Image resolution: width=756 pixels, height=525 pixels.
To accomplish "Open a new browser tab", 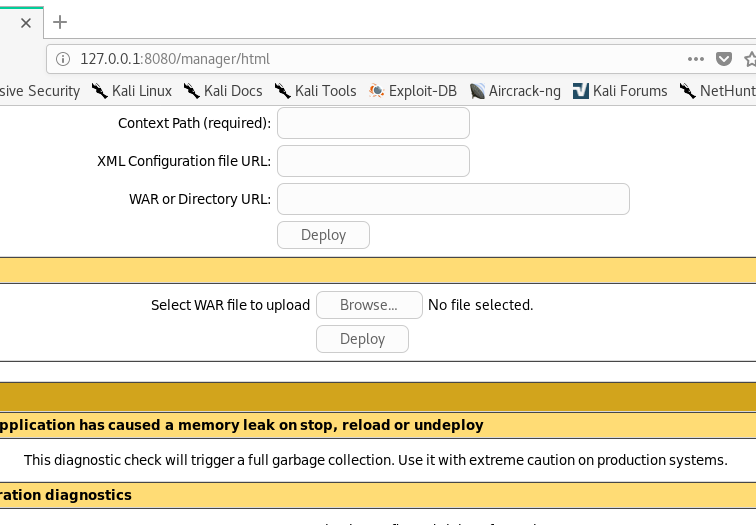I will click(x=60, y=22).
